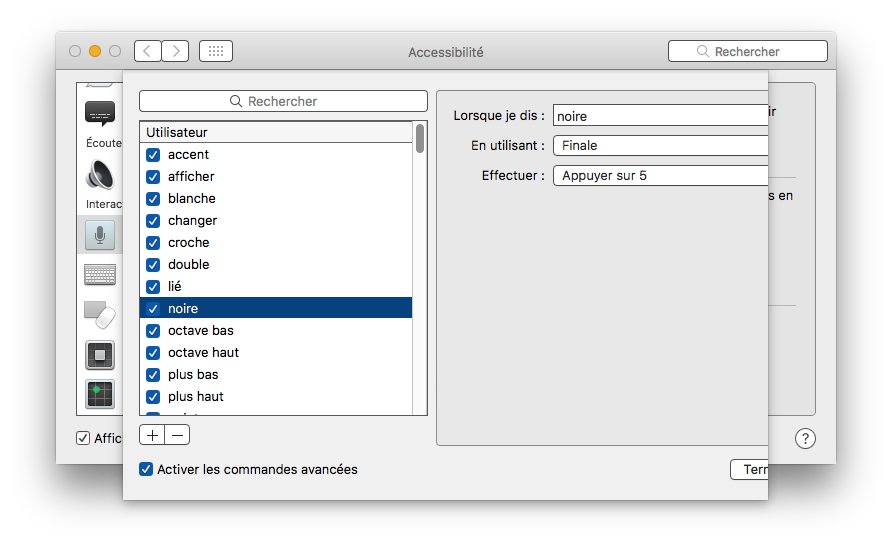Click the speech bubble captions icon

[99, 113]
